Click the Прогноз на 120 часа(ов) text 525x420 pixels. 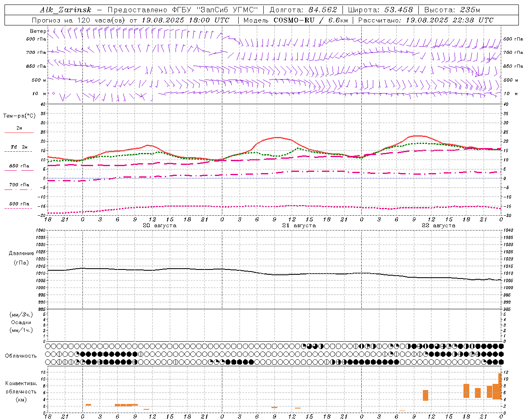click(79, 20)
